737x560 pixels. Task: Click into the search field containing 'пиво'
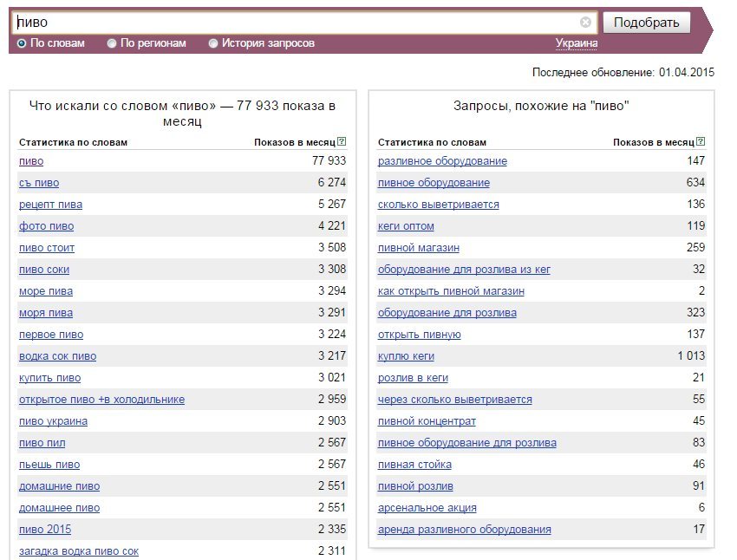295,23
